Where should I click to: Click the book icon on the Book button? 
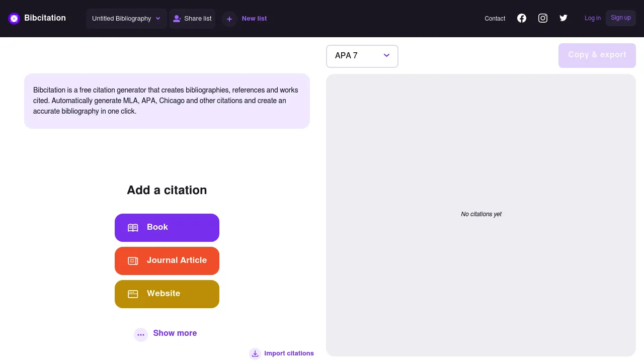point(133,227)
